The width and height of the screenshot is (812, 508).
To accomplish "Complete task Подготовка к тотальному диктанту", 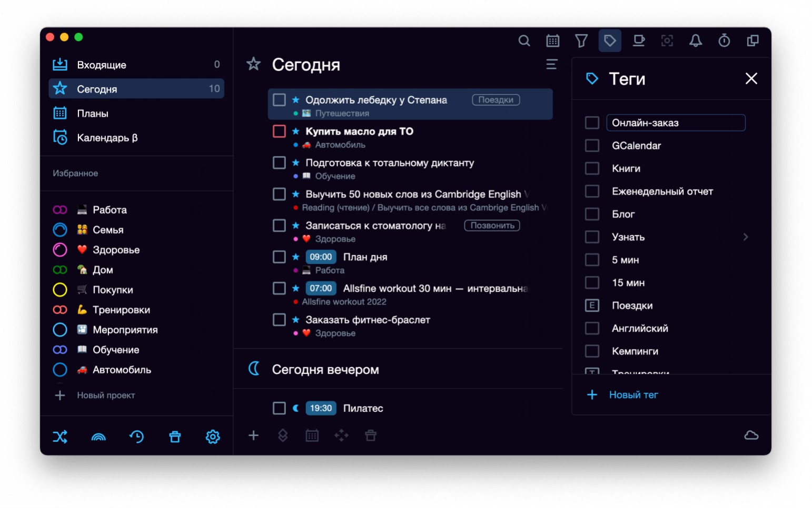I will tap(279, 163).
